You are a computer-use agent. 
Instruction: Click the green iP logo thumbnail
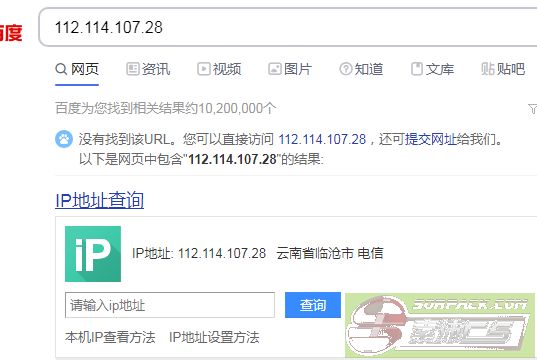coord(93,254)
